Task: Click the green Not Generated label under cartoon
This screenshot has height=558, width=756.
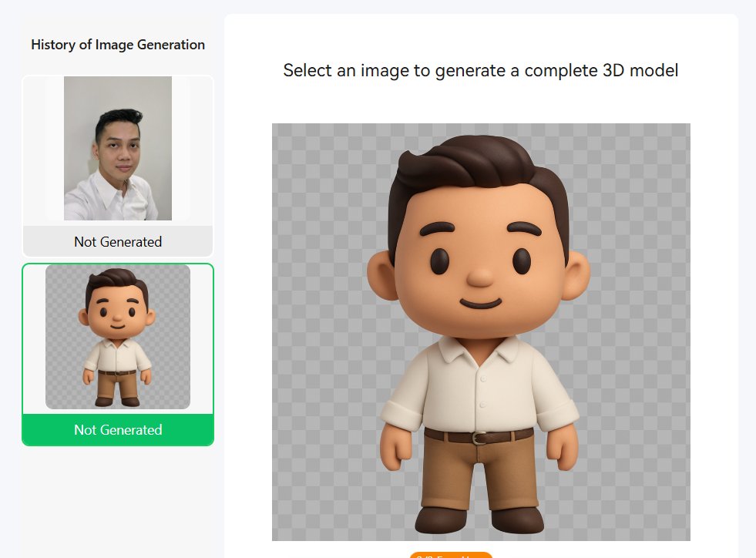Action: [x=118, y=430]
